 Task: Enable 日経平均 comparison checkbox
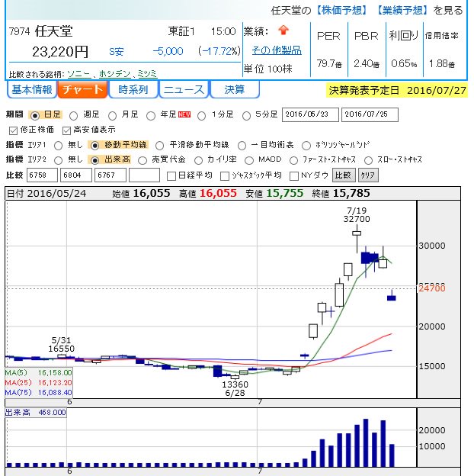[x=171, y=176]
